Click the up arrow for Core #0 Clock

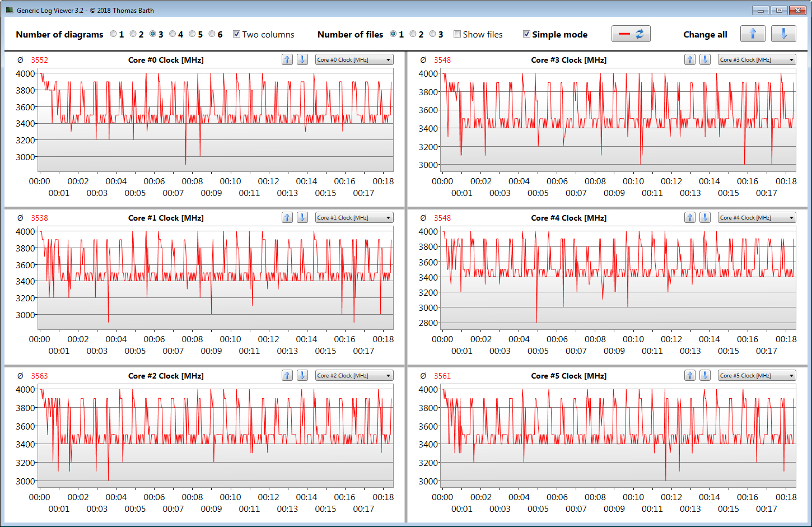click(x=287, y=59)
